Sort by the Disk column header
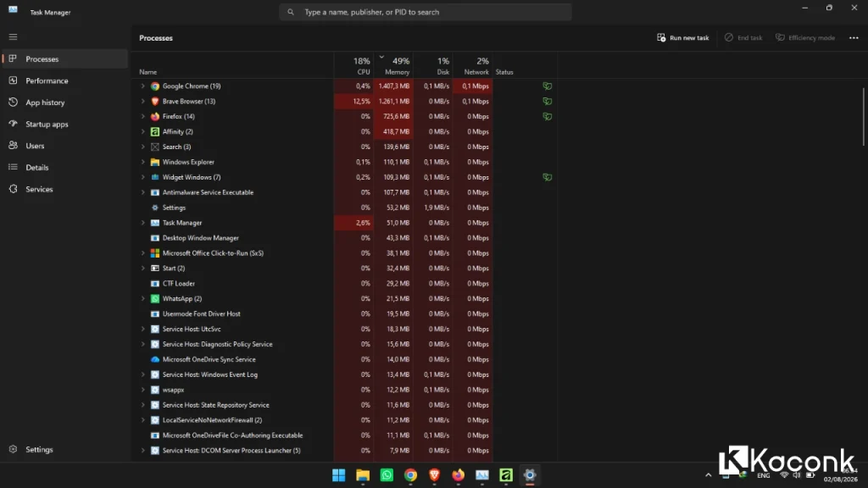The image size is (868, 488). click(433, 65)
